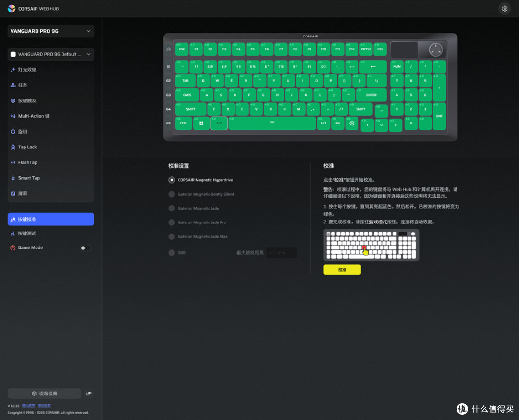
Task: Select the G1 macro key
Action: pyautogui.click(x=169, y=66)
